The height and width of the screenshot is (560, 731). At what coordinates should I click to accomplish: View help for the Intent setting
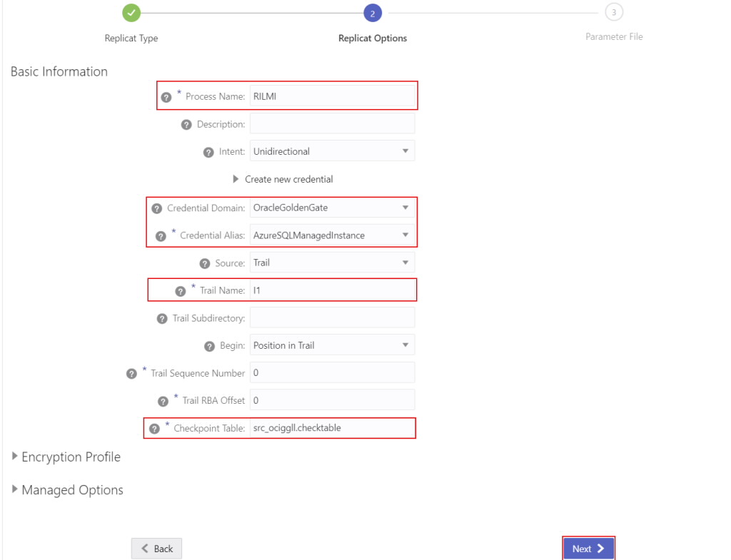tap(208, 151)
